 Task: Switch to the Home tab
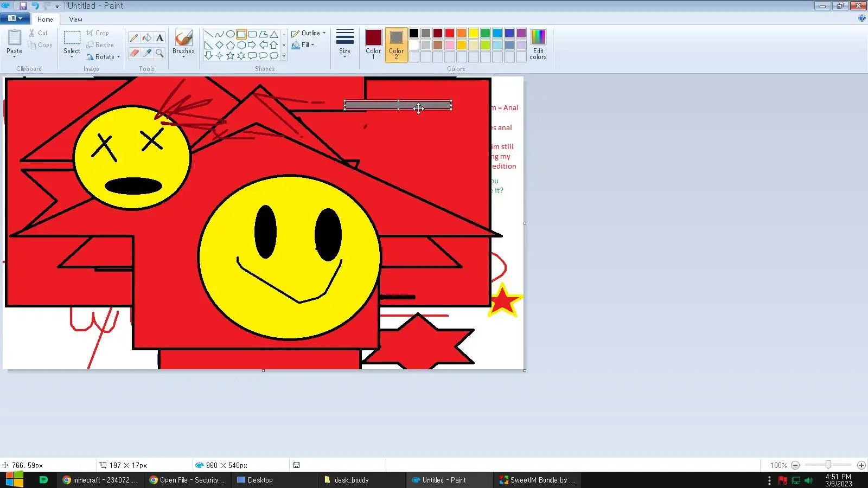pyautogui.click(x=45, y=20)
